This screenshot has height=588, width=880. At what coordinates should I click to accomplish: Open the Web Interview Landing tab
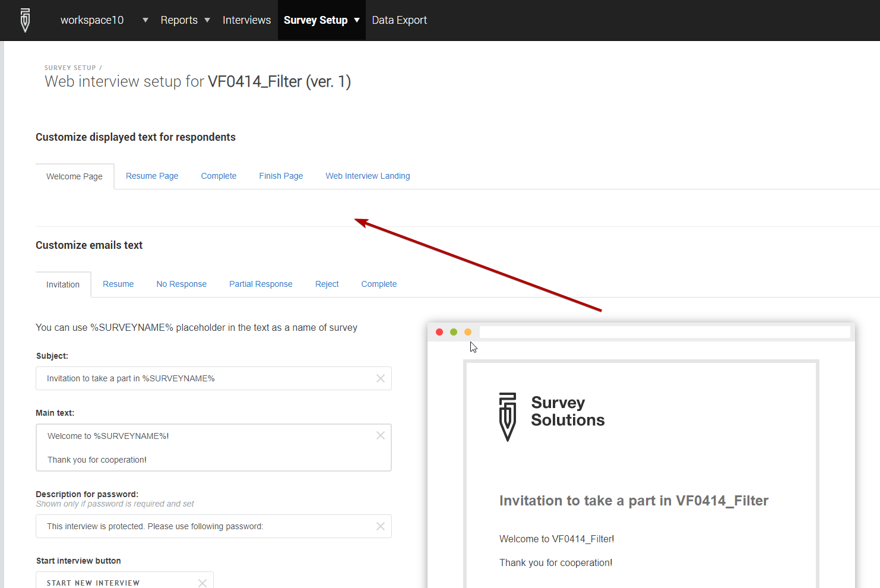[x=368, y=176]
